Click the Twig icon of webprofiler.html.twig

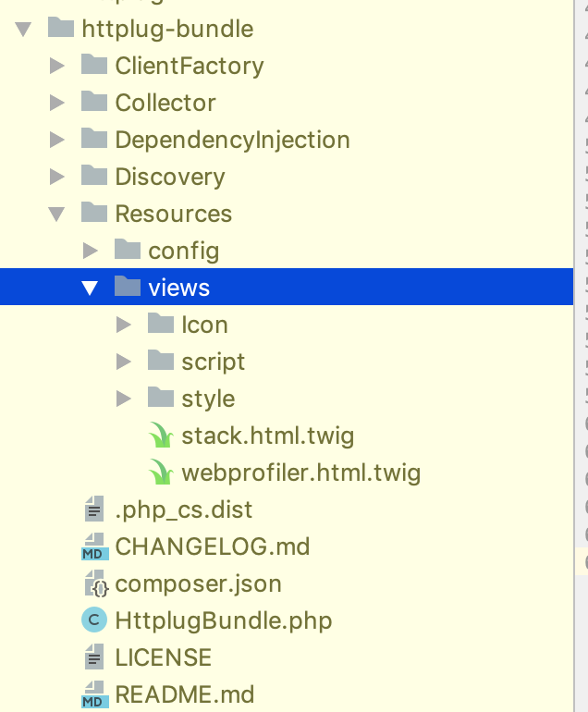tap(161, 473)
